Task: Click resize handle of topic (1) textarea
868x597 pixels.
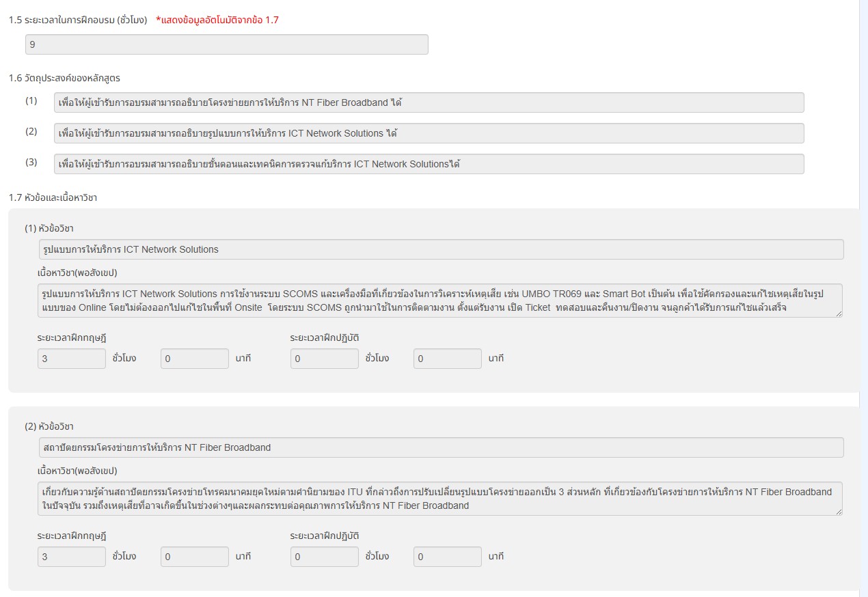Action: click(x=839, y=314)
